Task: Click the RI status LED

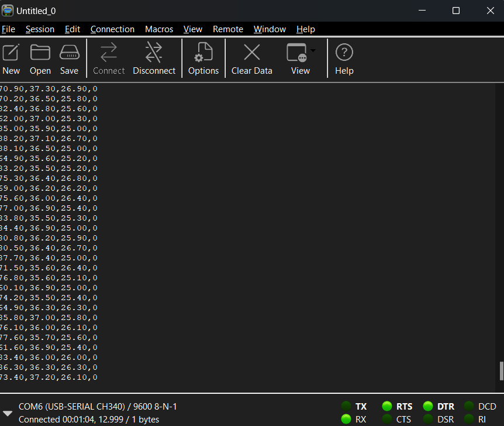Action: 469,419
